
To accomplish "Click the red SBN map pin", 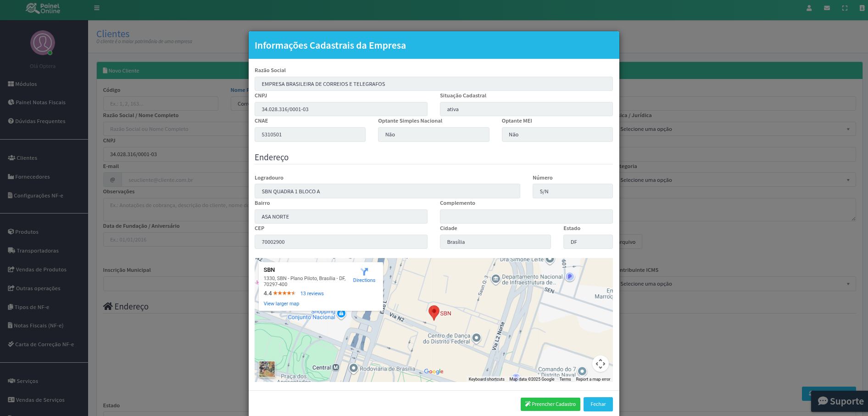I will click(x=434, y=312).
